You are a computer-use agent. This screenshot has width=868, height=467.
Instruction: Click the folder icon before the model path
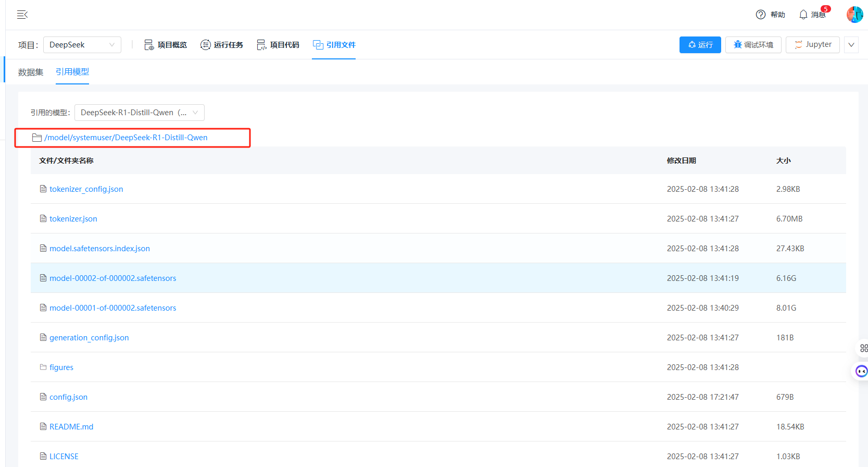[x=37, y=138]
